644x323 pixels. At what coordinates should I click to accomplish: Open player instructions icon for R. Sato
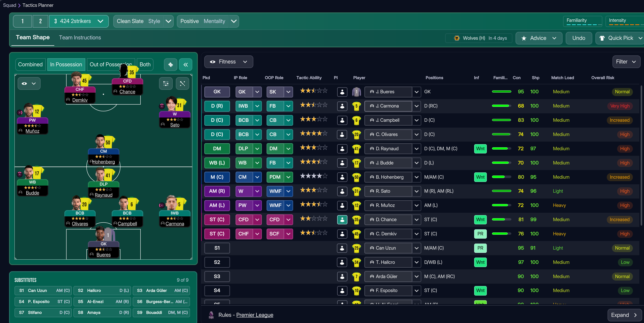[x=342, y=191]
